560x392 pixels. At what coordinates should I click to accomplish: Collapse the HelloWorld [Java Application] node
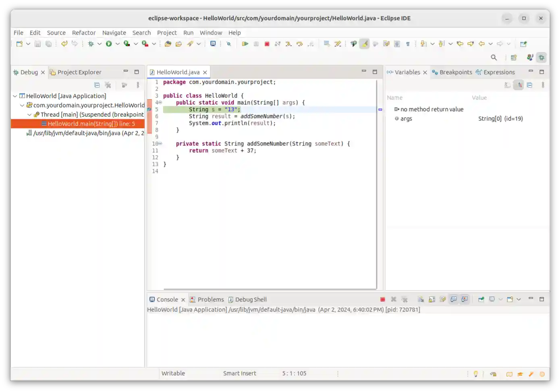[15, 96]
